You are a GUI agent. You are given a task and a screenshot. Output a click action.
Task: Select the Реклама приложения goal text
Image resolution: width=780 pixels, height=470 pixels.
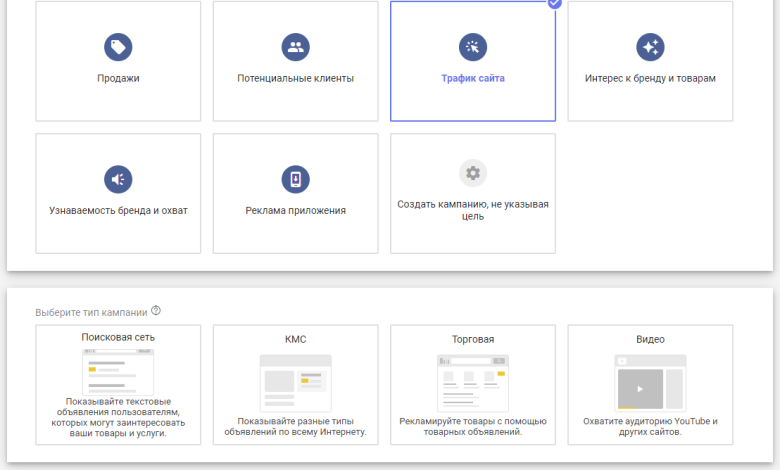[295, 211]
